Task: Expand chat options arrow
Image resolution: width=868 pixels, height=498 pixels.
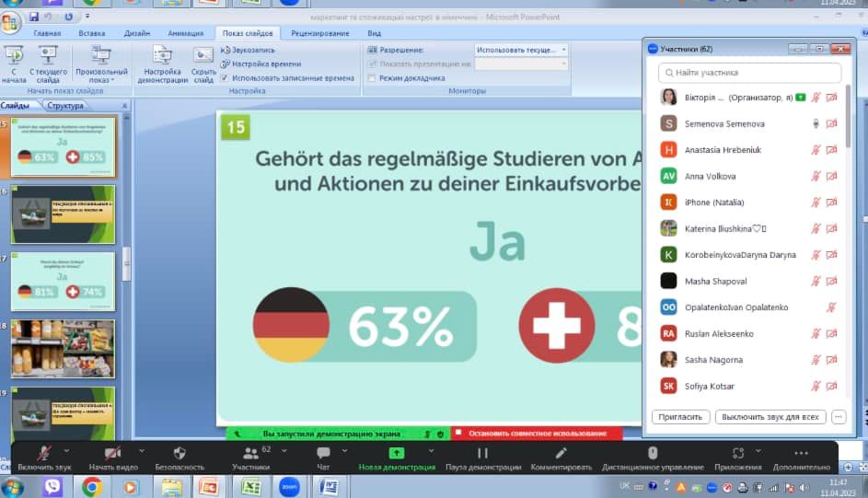Action: click(x=344, y=451)
